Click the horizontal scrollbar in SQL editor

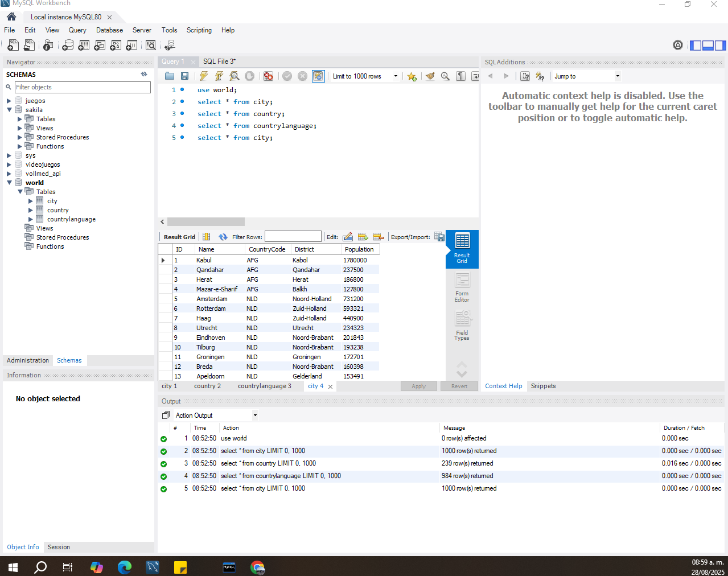206,222
